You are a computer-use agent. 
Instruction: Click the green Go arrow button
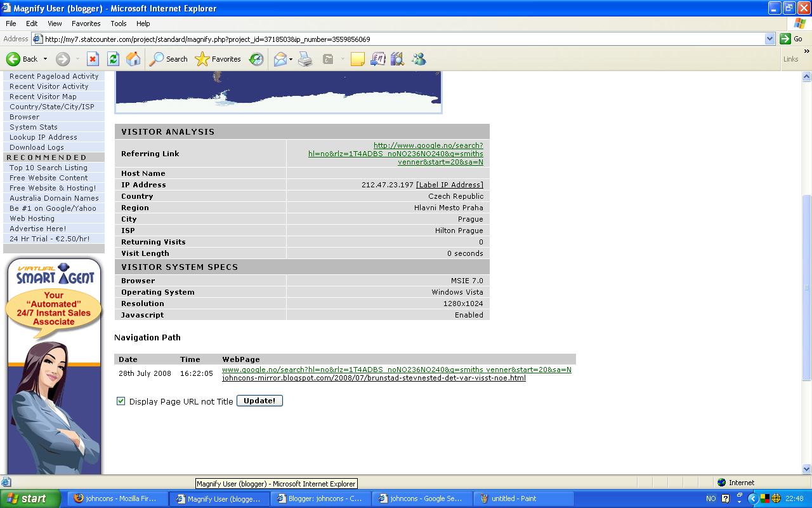coord(785,39)
